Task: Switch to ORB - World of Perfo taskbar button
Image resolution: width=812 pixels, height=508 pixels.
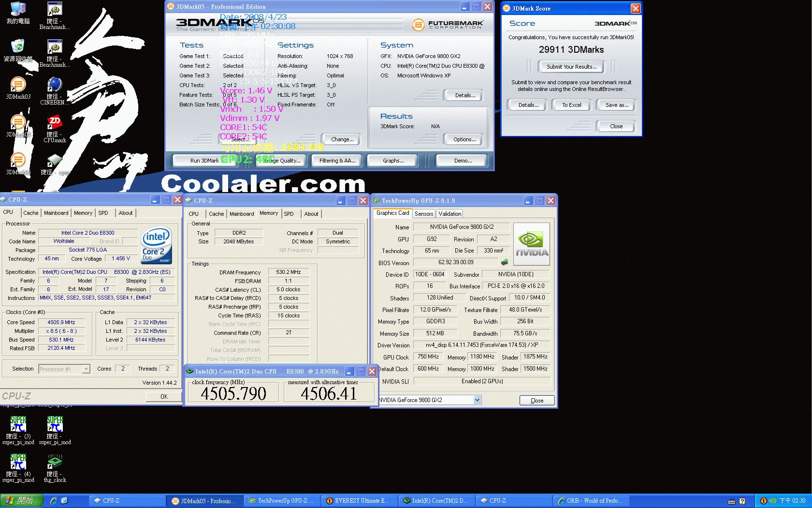Action: point(591,501)
